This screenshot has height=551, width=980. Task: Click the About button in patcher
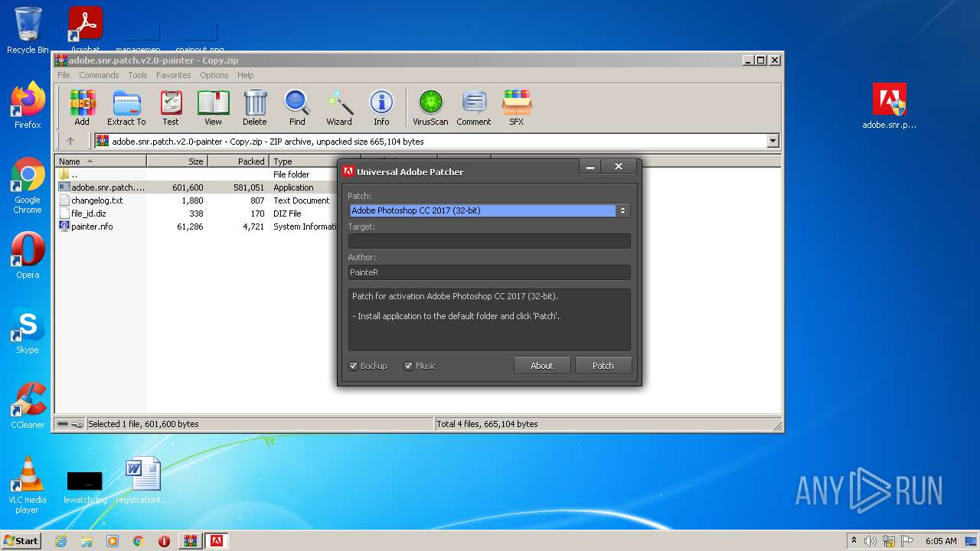click(542, 366)
